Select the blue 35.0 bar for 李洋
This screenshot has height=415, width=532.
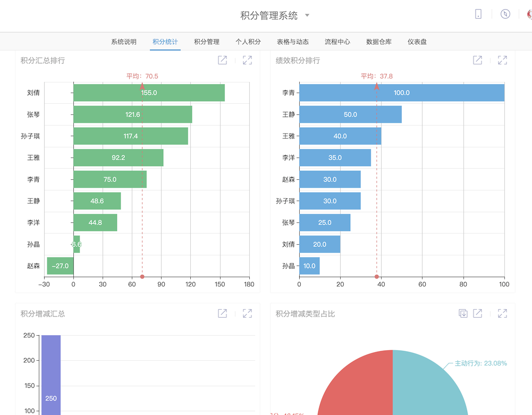click(x=335, y=157)
